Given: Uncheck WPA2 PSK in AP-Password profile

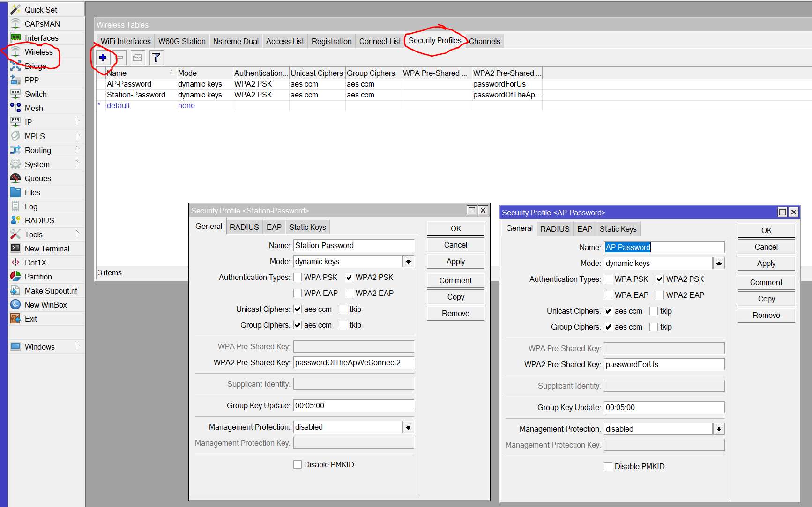Looking at the screenshot, I should [x=660, y=279].
